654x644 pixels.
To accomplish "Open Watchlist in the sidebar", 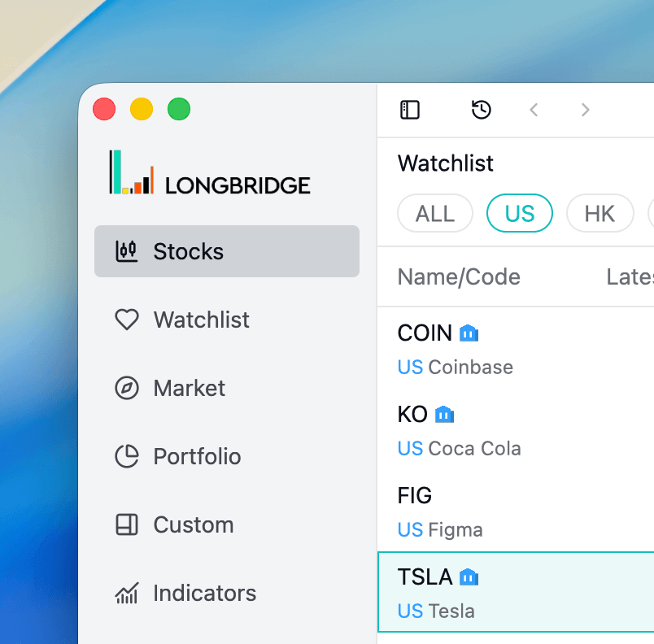I will 202,320.
